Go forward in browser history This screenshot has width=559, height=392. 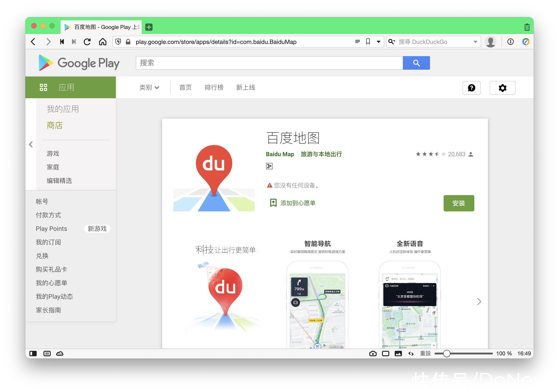(48, 42)
